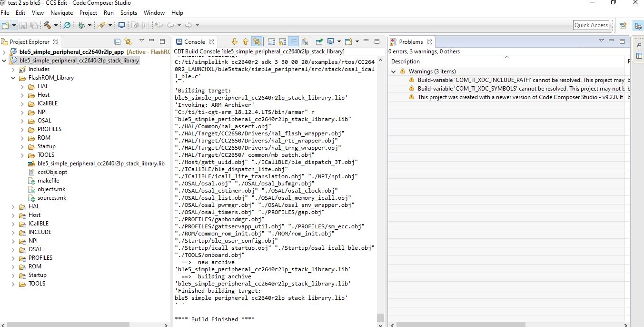Go forward with the right arrow icon
Viewport: 644px width, 327px height.
click(188, 25)
